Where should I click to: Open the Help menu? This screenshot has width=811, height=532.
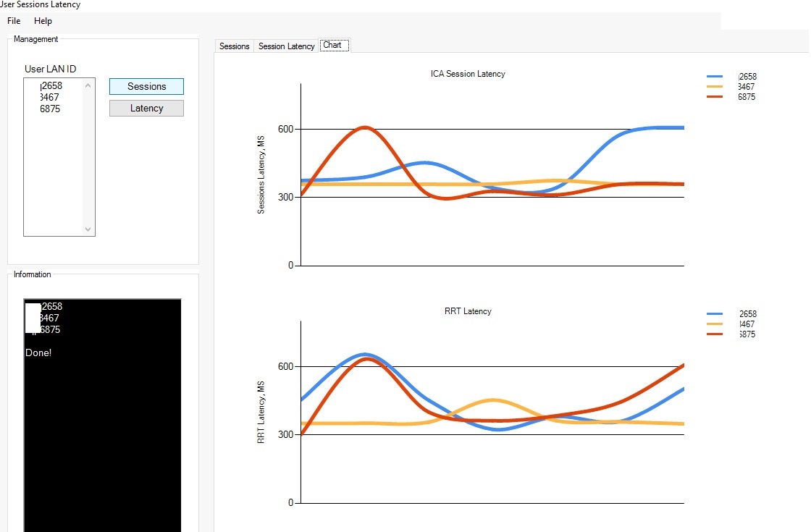point(43,21)
